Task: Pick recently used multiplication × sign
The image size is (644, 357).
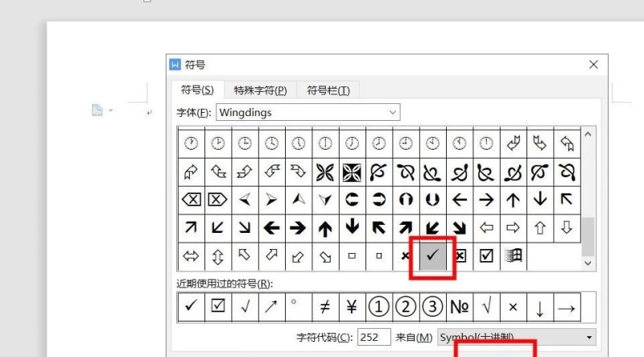Action: [x=514, y=306]
